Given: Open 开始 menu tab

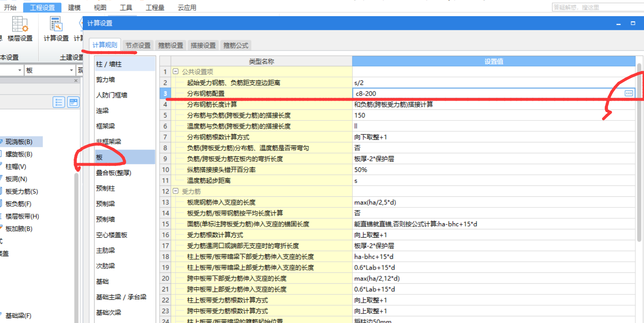Looking at the screenshot, I should (x=10, y=7).
